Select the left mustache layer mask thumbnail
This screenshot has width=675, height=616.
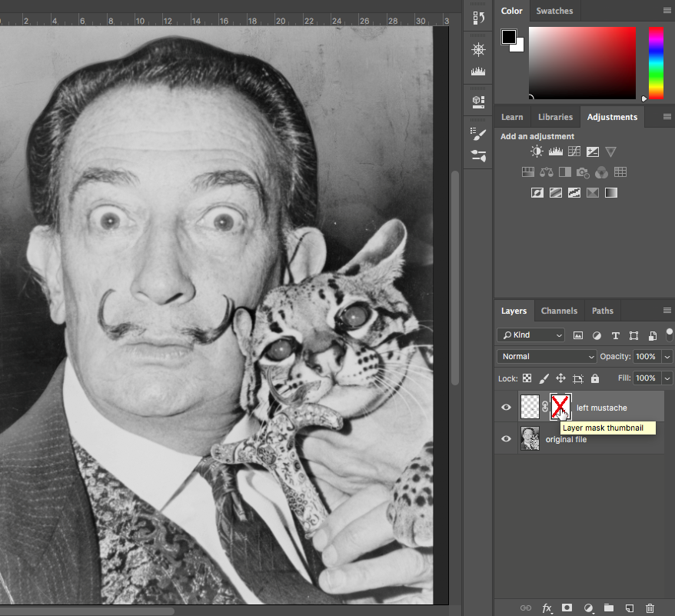click(x=561, y=406)
